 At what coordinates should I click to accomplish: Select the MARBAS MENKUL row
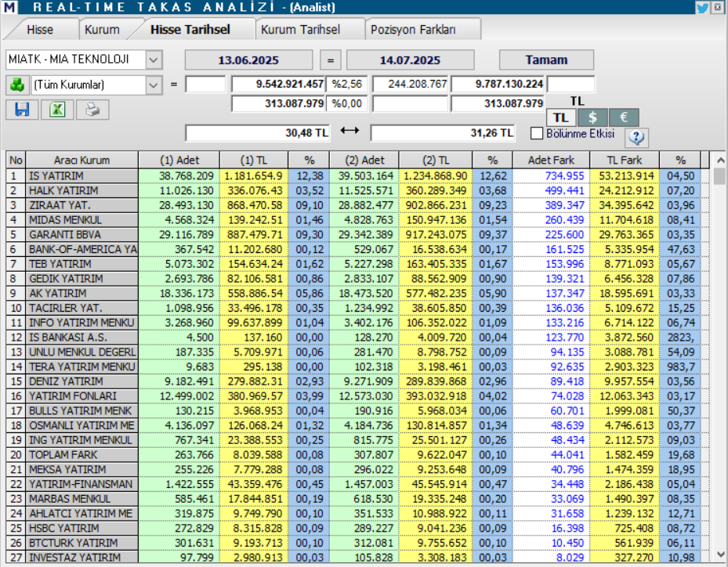pos(357,499)
